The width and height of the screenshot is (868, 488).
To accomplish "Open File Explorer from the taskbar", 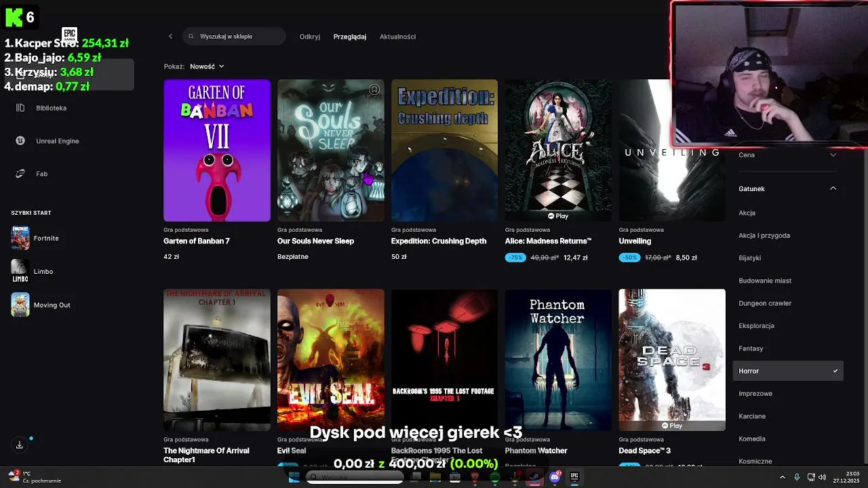I will point(435,477).
